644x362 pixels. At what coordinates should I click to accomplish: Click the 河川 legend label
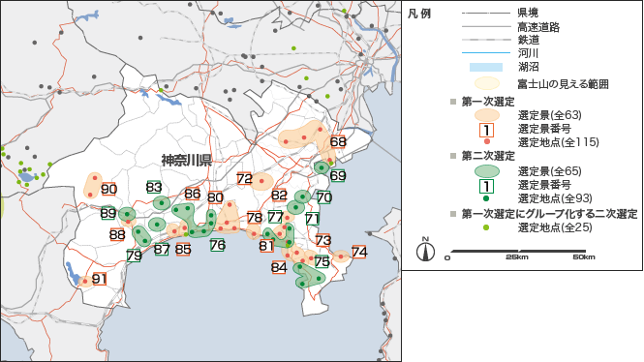(x=528, y=53)
